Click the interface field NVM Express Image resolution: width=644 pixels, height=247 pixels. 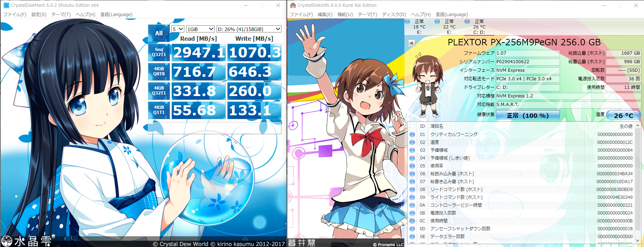[x=528, y=70]
